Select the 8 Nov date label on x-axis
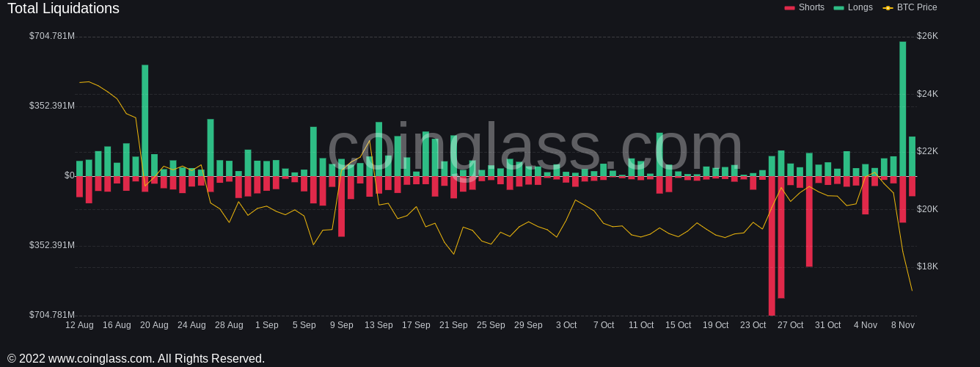Image resolution: width=980 pixels, height=367 pixels. [903, 325]
